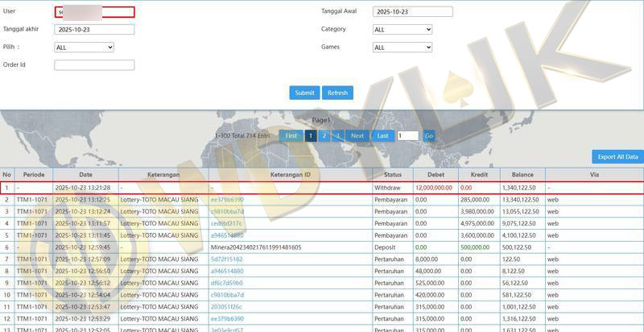
Task: Click the Tanggal akhir date field
Action: 94,30
